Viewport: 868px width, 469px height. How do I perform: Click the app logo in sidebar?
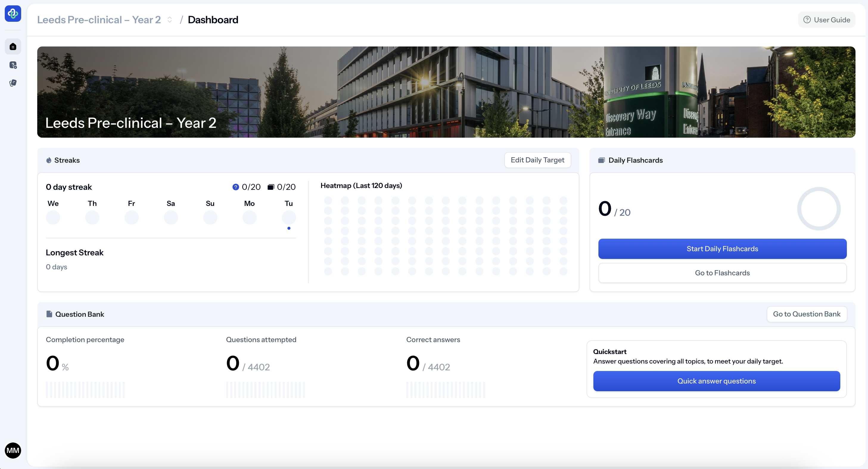(13, 13)
